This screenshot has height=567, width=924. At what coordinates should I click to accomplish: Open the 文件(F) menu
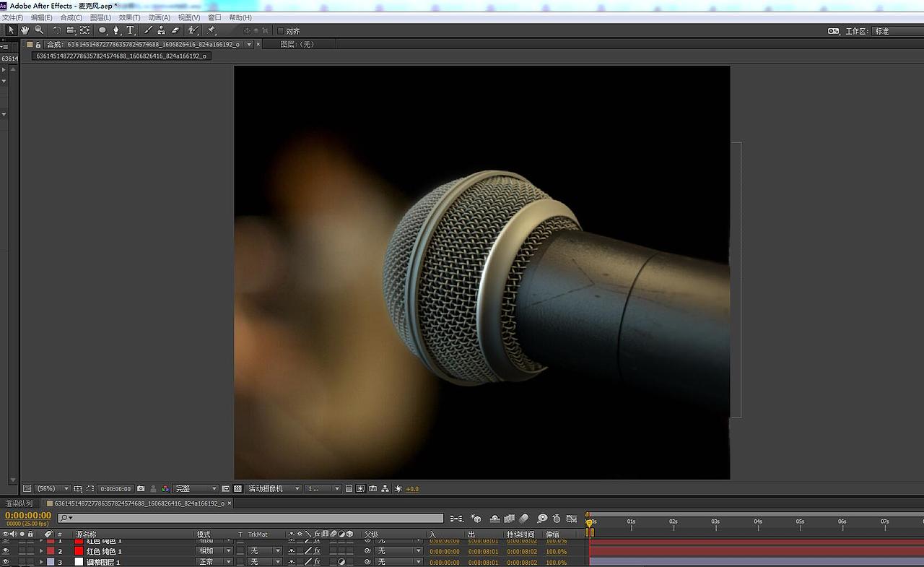coord(13,17)
